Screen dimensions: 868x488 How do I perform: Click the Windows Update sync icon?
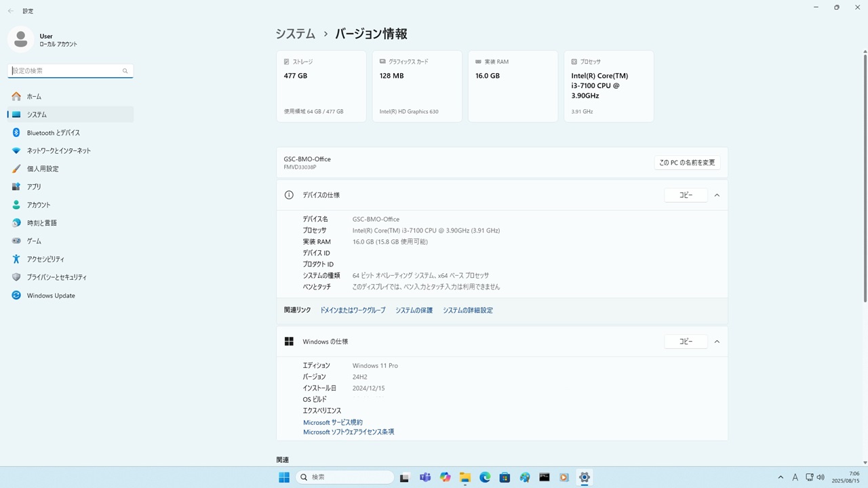[x=16, y=296]
